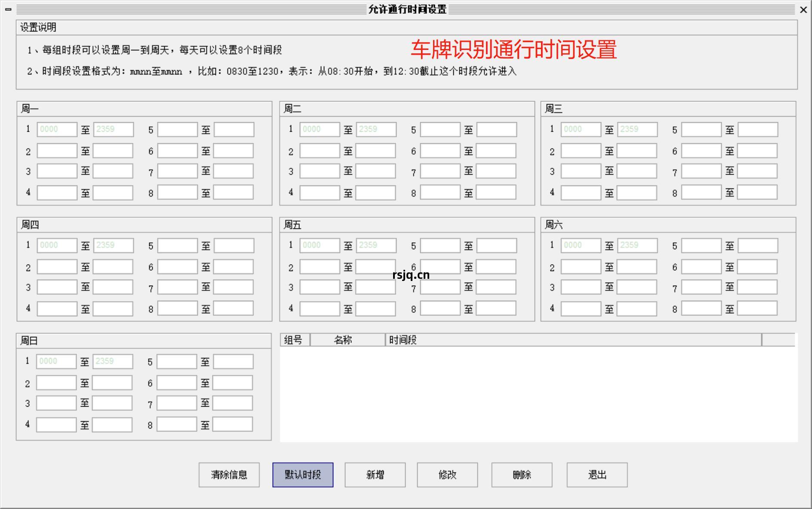Click the 默认时段 (Default Period) button
The image size is (812, 509).
[302, 475]
